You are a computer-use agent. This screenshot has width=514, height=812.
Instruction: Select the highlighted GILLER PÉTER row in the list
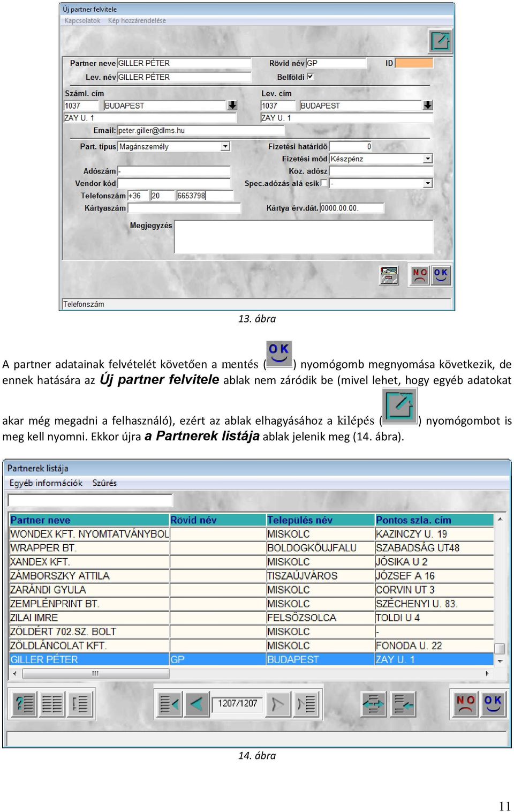251,659
